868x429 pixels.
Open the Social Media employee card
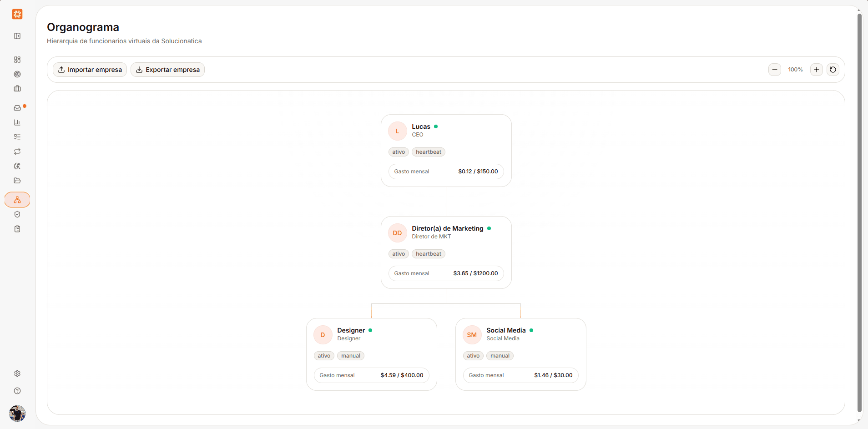tap(521, 354)
